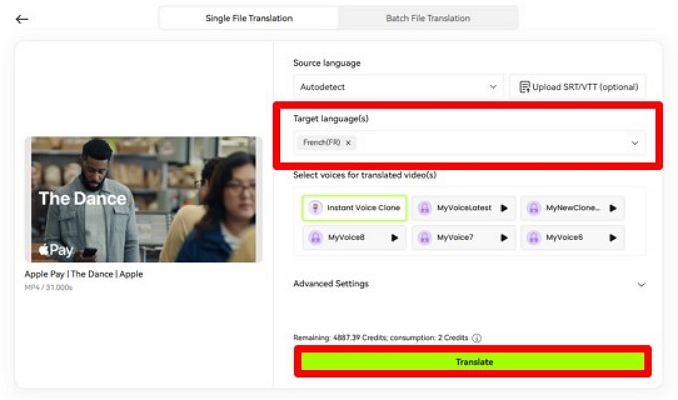Click the credits consumption info icon

point(477,338)
